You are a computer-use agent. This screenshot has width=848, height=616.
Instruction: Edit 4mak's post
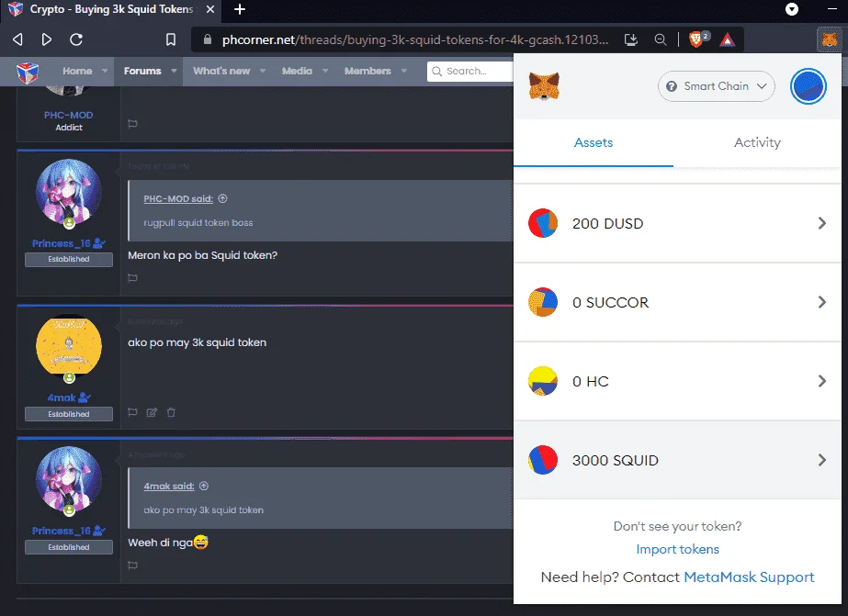tap(152, 412)
